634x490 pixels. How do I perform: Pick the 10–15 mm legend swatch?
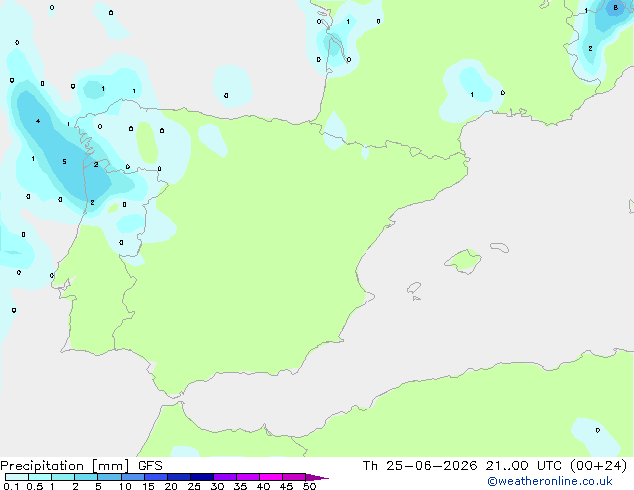tap(132, 477)
